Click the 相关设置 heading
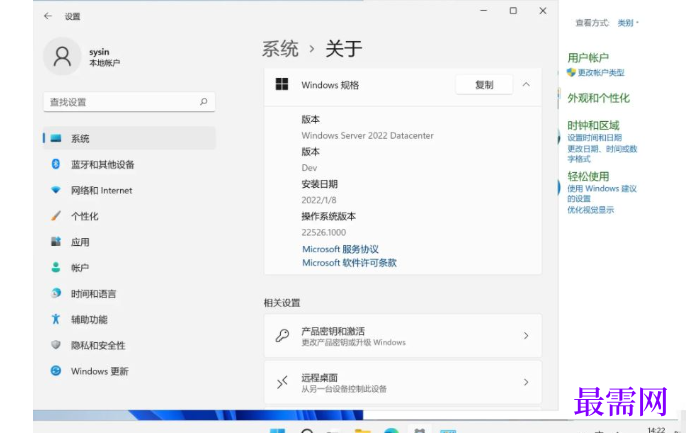 [282, 303]
